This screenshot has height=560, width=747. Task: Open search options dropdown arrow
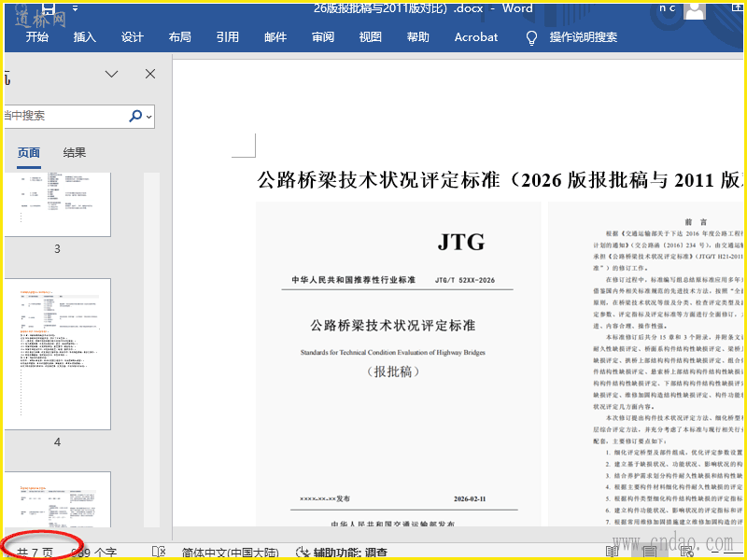(x=149, y=117)
